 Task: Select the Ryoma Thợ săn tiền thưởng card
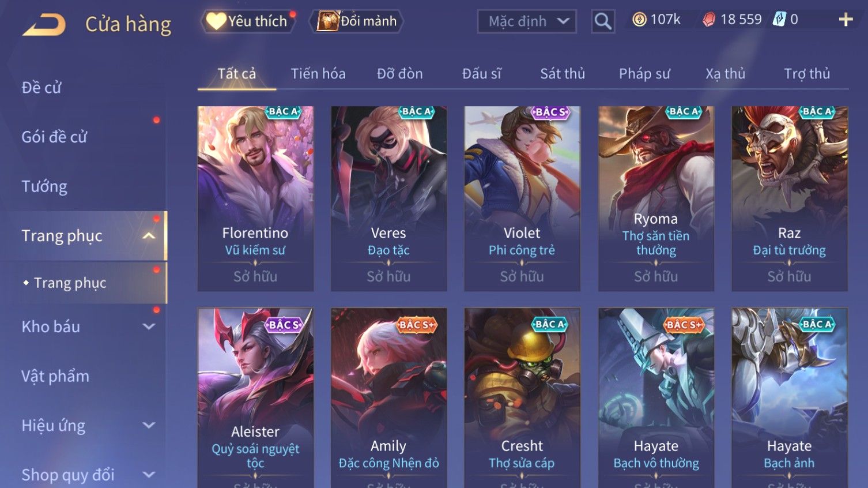pos(656,198)
